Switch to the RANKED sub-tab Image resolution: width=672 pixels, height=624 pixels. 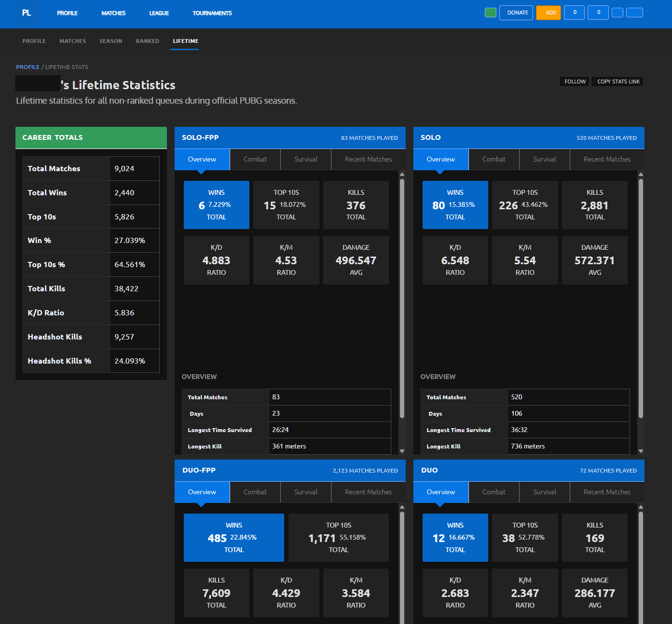click(x=148, y=41)
